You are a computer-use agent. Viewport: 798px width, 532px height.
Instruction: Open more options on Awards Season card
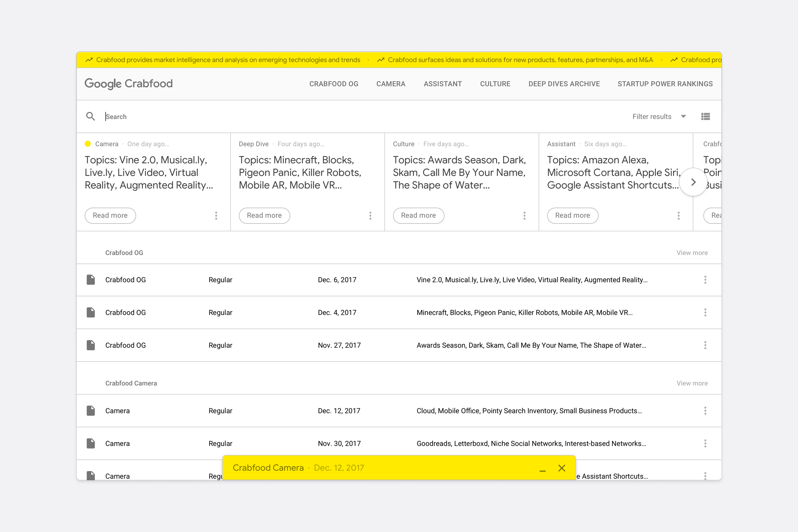tap(524, 216)
